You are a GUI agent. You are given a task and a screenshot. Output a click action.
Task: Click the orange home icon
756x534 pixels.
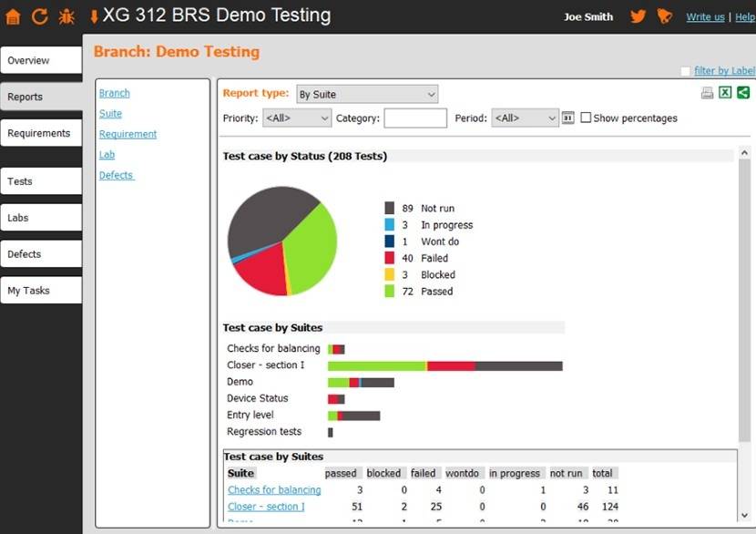point(13,16)
